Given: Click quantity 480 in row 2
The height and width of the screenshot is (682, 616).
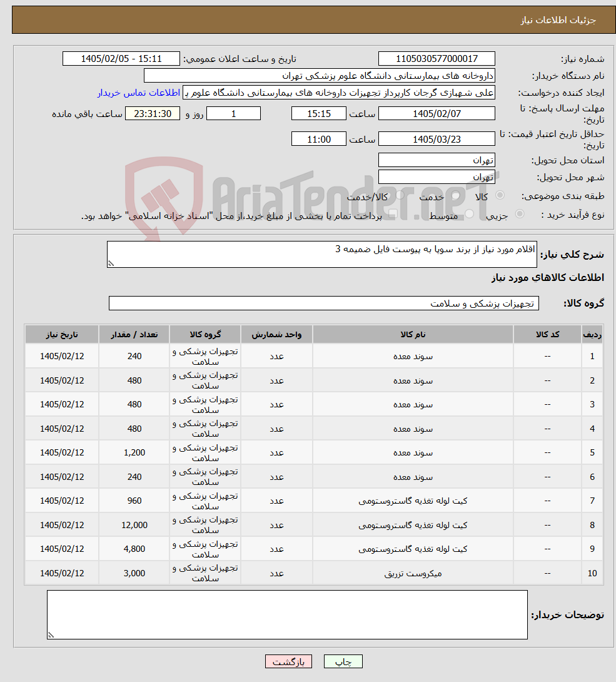Looking at the screenshot, I should click(x=134, y=380).
